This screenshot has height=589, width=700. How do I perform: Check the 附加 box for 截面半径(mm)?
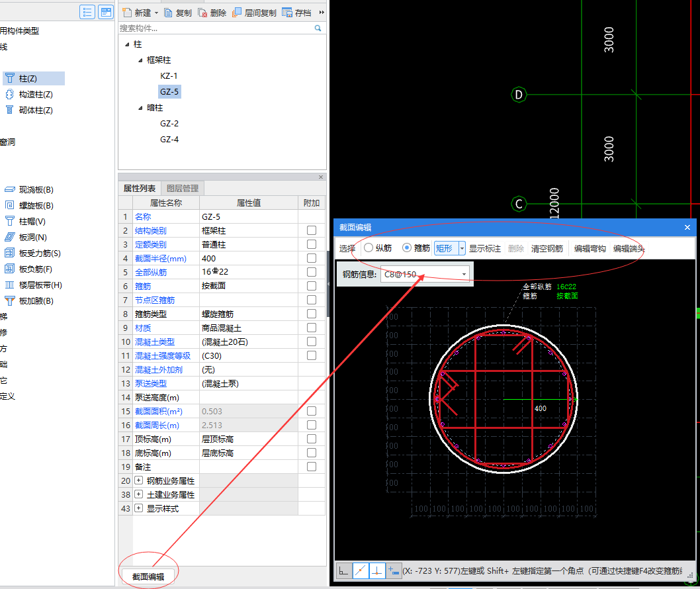[312, 258]
